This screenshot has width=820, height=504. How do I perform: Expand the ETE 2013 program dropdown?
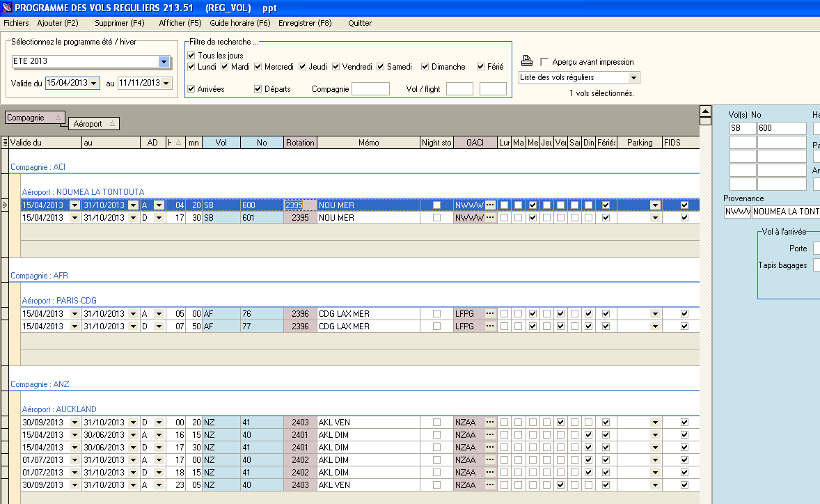coord(164,62)
